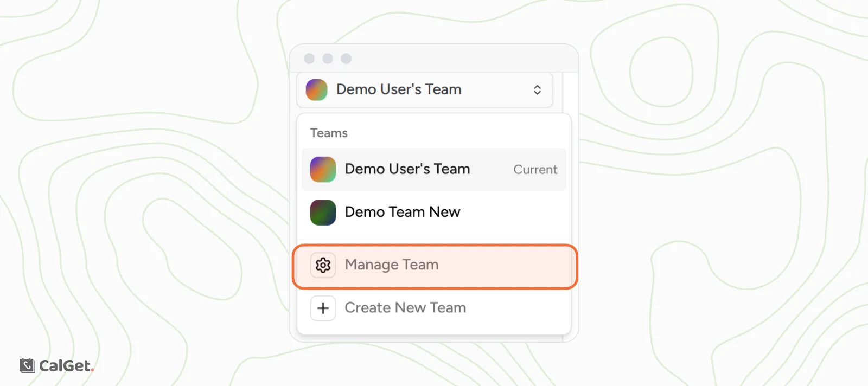This screenshot has height=386, width=868.
Task: Click the "Current" label
Action: coord(535,170)
